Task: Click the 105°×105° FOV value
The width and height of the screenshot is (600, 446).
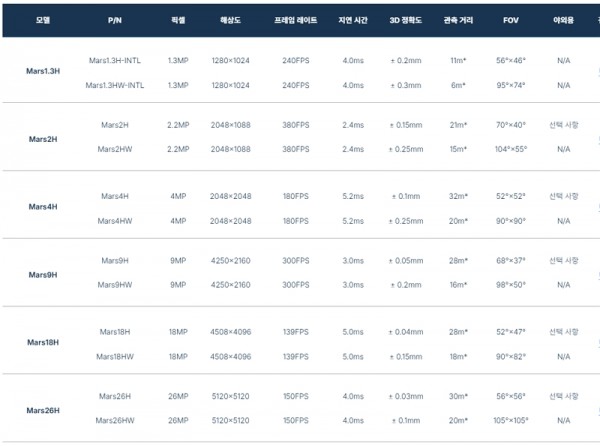Action: (x=511, y=421)
